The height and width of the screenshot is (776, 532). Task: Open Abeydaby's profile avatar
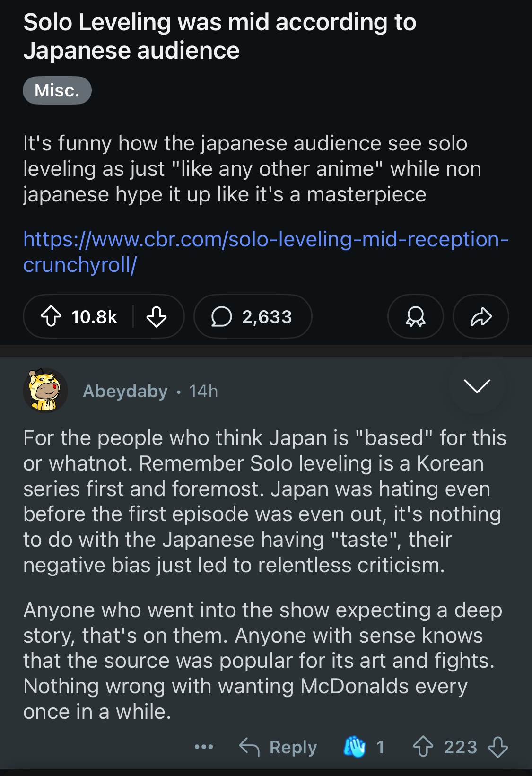(x=45, y=391)
